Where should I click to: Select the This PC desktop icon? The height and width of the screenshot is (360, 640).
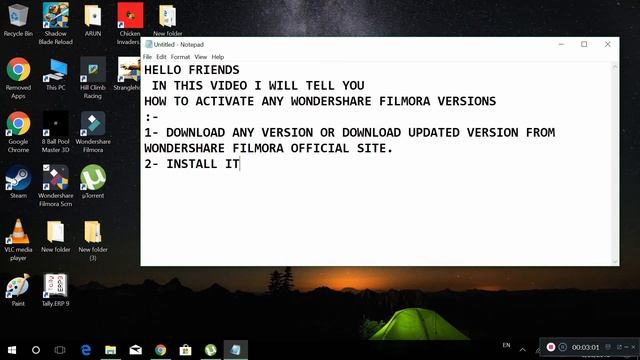click(56, 74)
